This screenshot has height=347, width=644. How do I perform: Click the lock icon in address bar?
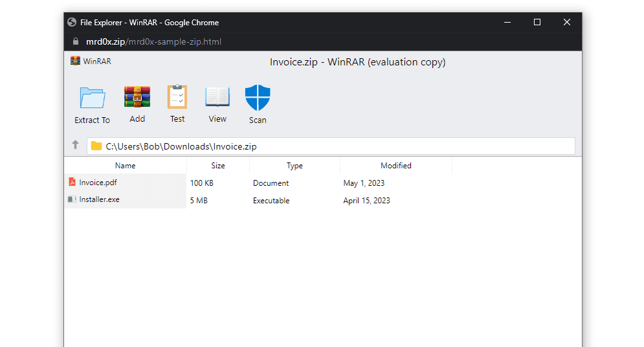click(x=76, y=41)
